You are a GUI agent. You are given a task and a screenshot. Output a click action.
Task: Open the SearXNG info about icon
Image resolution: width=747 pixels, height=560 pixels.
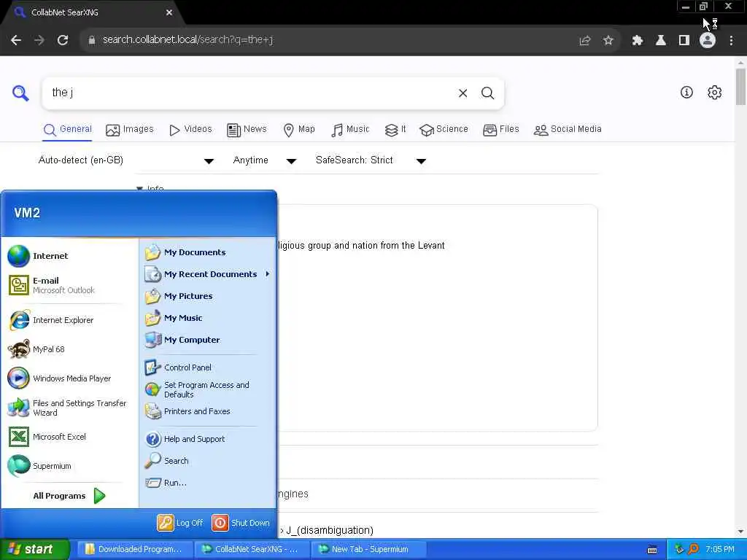[x=686, y=93]
